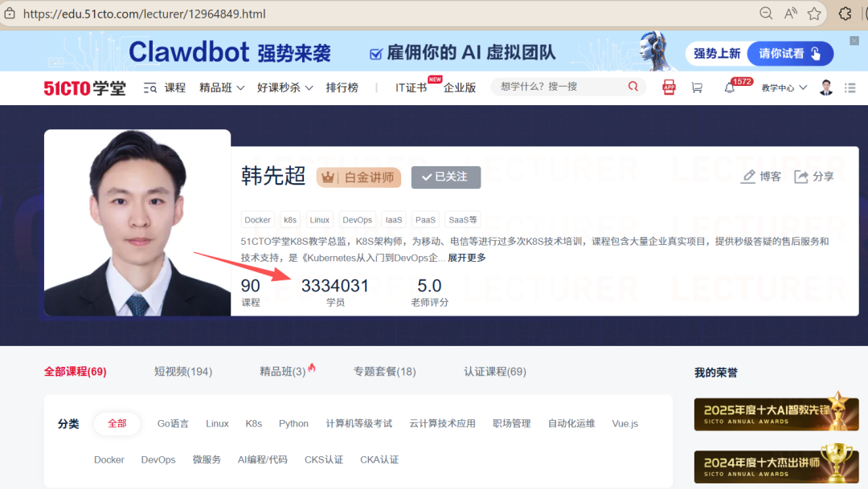This screenshot has height=489, width=868.
Task: Click the 分享 share icon
Action: point(813,177)
